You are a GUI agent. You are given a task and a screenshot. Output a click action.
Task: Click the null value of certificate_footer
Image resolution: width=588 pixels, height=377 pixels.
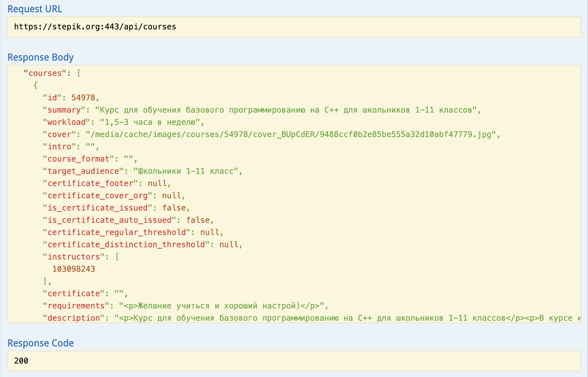coord(157,184)
